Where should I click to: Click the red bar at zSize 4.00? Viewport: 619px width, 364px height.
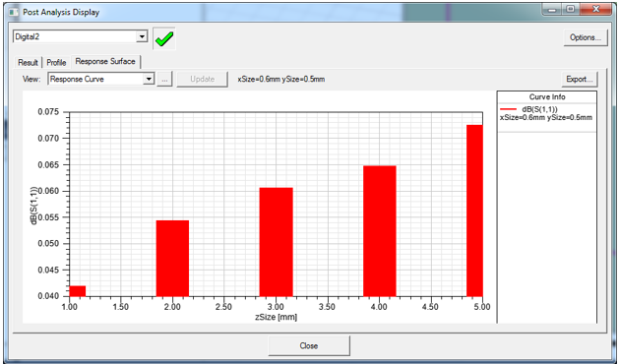tap(380, 231)
